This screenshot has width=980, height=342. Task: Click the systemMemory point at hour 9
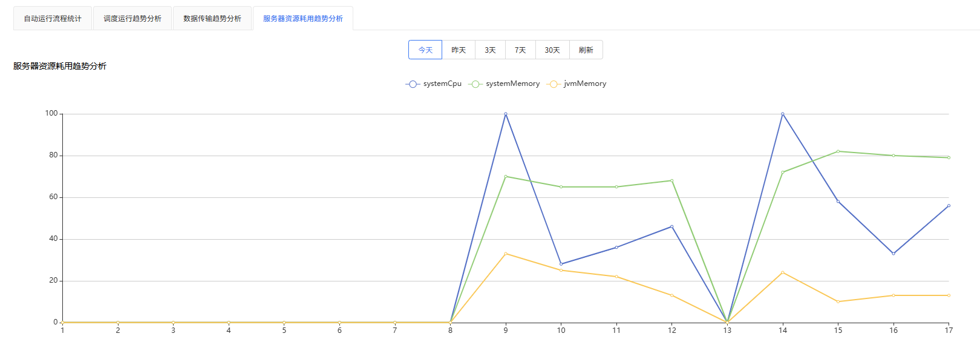506,176
